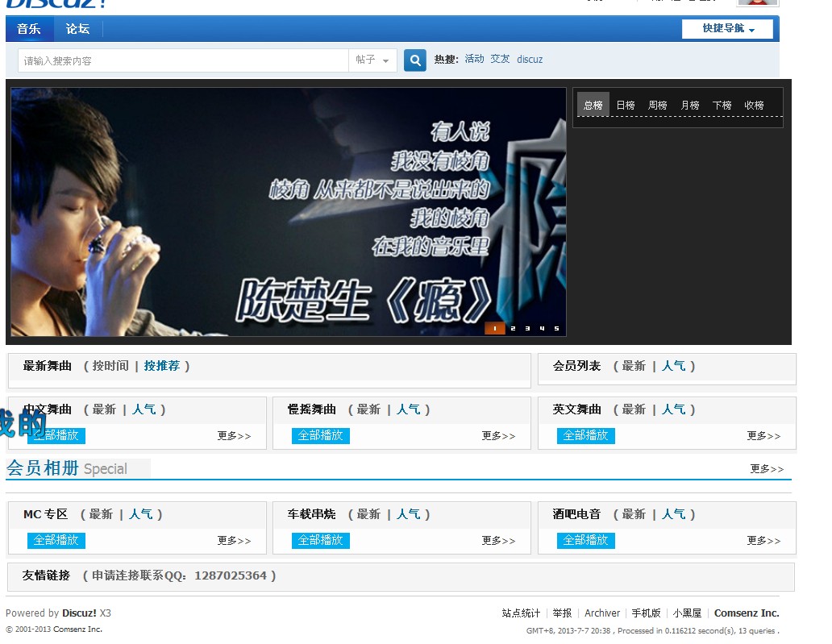Go to banner slide 5
The height and width of the screenshot is (644, 832).
click(556, 328)
